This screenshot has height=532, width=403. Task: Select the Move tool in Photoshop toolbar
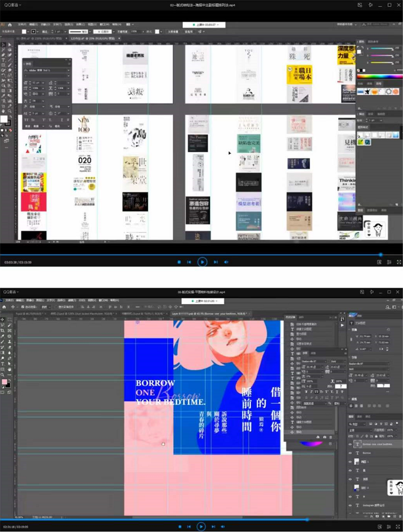(3, 320)
